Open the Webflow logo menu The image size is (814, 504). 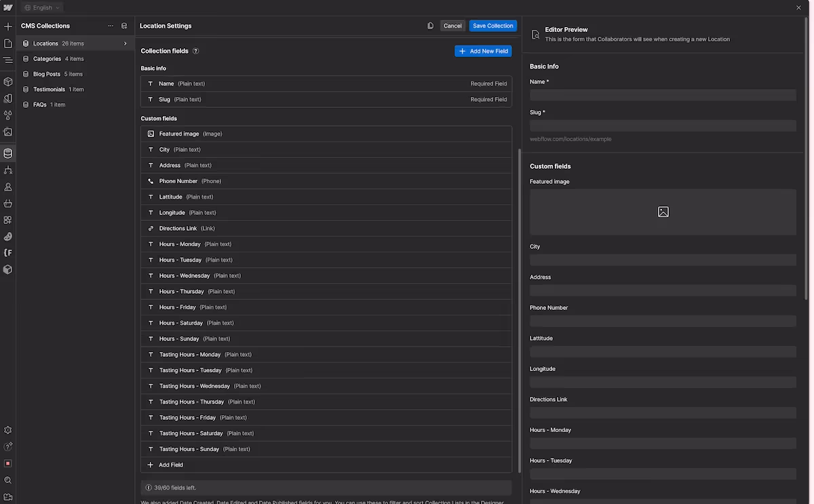click(8, 7)
